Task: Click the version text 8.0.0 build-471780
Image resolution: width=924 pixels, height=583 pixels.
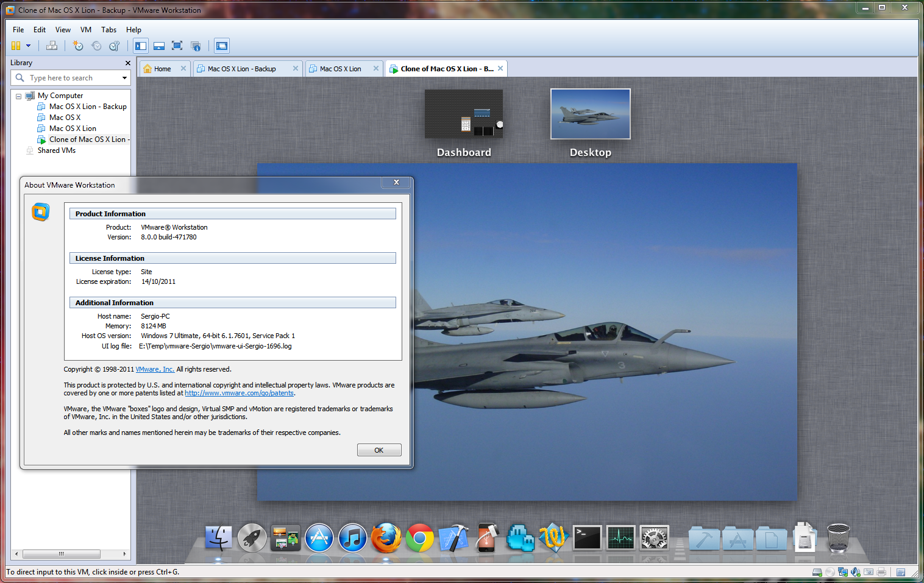Action: 169,238
